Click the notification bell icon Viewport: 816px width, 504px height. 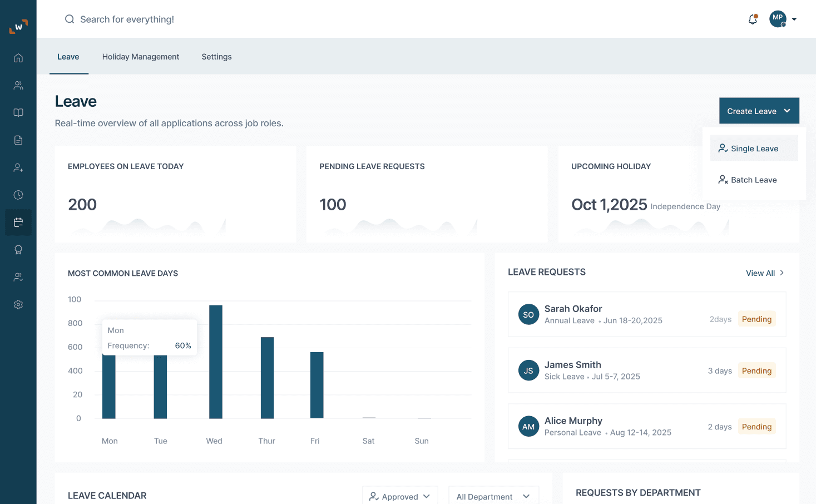753,18
